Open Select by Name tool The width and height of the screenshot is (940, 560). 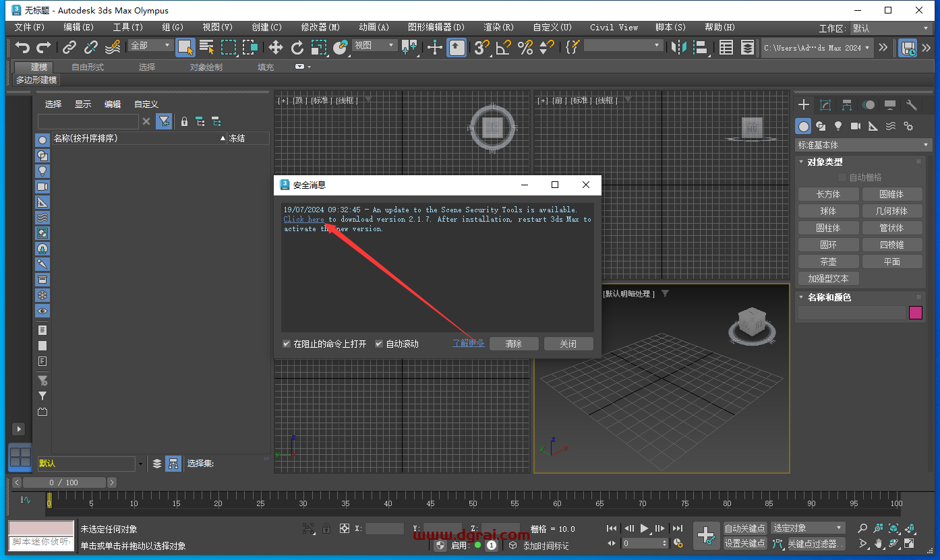[207, 47]
